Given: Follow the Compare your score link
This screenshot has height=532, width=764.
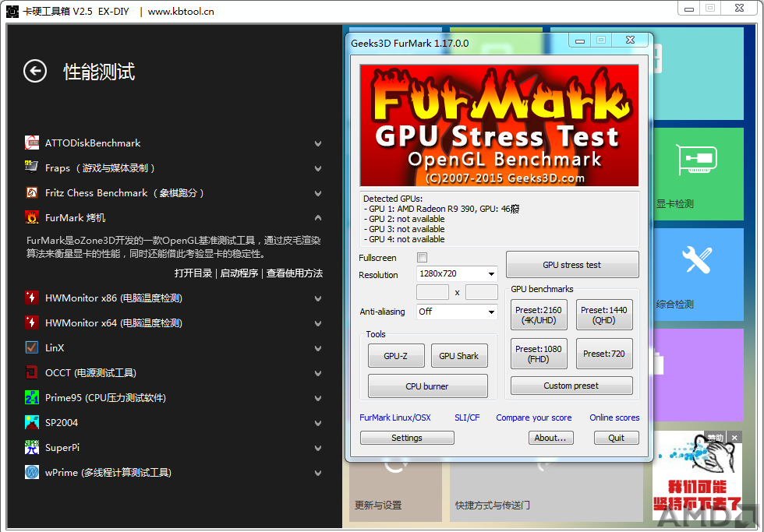Looking at the screenshot, I should pos(533,417).
